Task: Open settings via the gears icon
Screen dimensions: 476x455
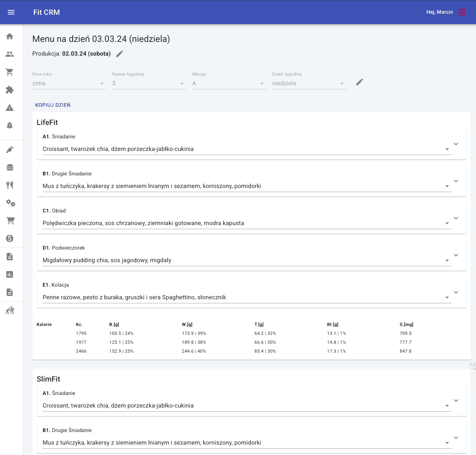Action: click(11, 203)
